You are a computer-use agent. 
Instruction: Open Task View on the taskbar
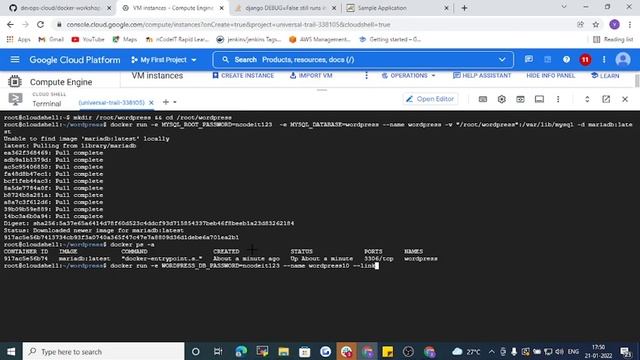218,351
